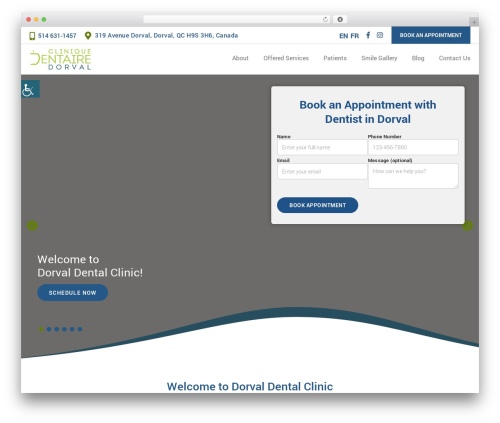
Task: Open the Facebook page icon
Action: pos(368,35)
